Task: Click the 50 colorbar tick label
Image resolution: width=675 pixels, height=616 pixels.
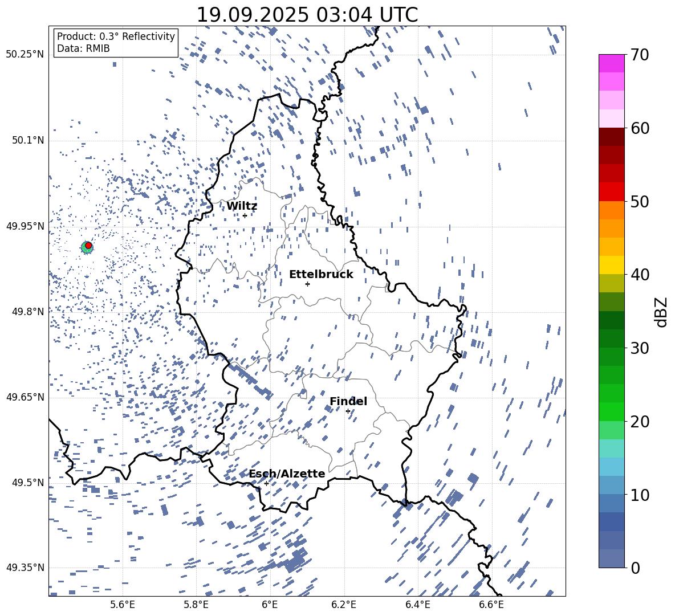Action: click(640, 202)
